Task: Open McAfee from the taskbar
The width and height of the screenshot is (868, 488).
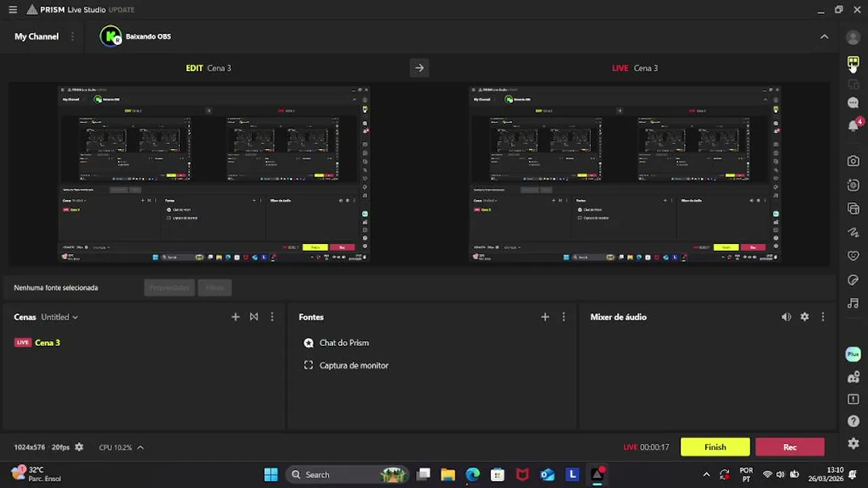Action: tap(522, 474)
